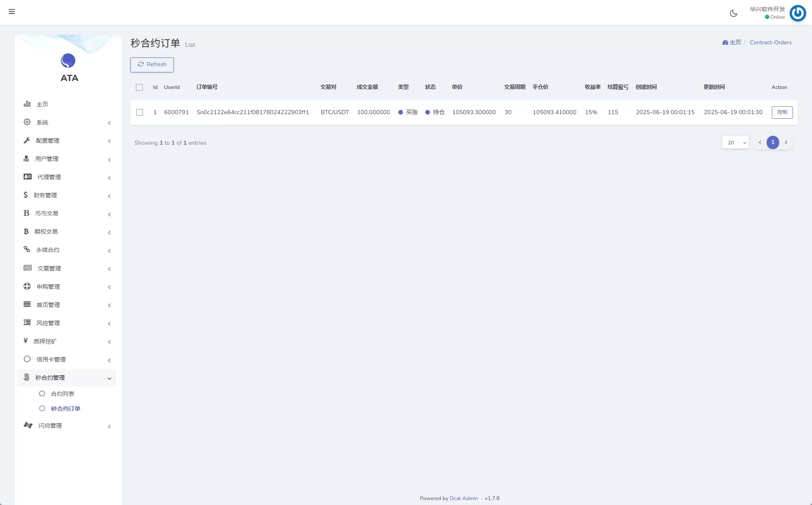Select the 秒合约订单 submenu item

click(x=65, y=409)
